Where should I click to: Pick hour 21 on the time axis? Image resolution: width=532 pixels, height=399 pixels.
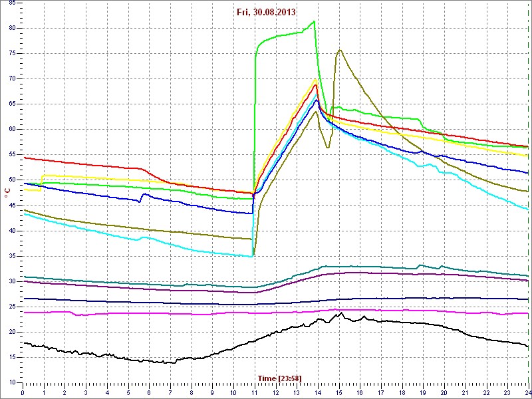click(x=465, y=392)
